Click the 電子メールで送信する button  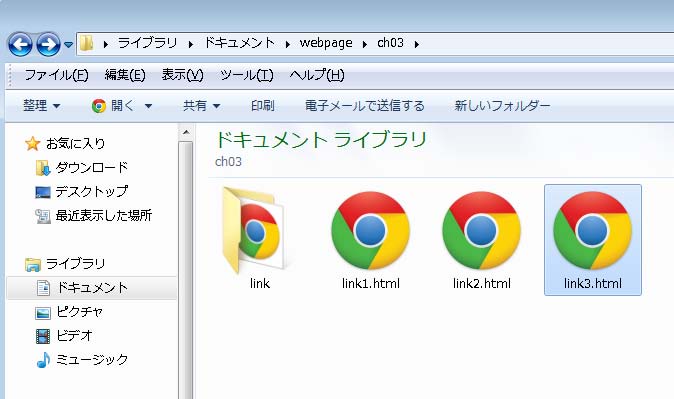365,106
